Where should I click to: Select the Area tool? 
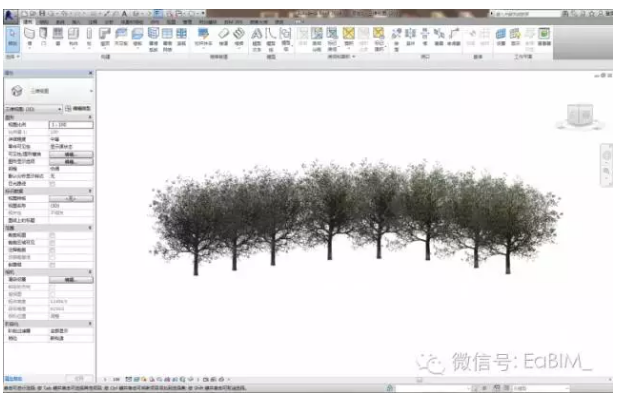coord(349,38)
